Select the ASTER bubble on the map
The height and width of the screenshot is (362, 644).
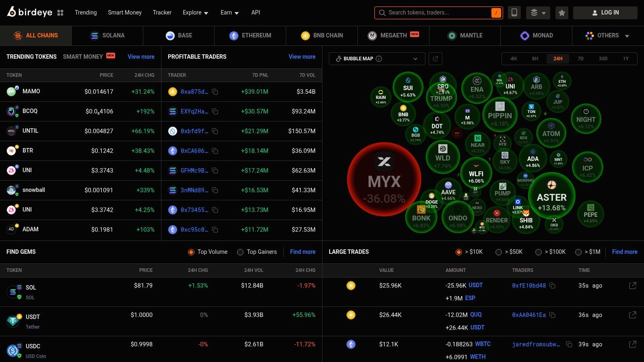click(x=551, y=196)
